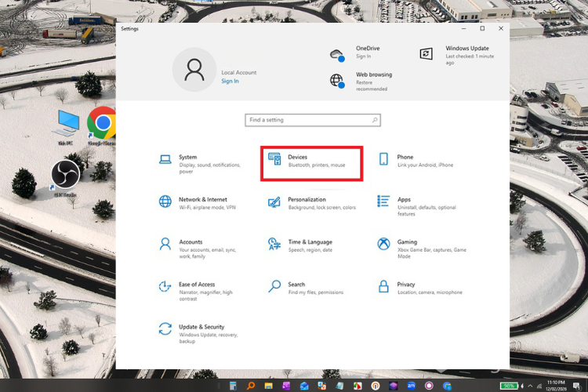Click 'Windows Update, recovery, backup' description
588x392 pixels.
click(x=208, y=338)
